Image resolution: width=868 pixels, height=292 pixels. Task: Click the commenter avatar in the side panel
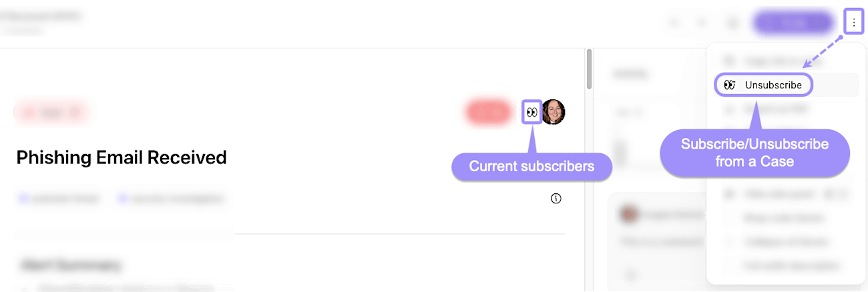pos(628,214)
